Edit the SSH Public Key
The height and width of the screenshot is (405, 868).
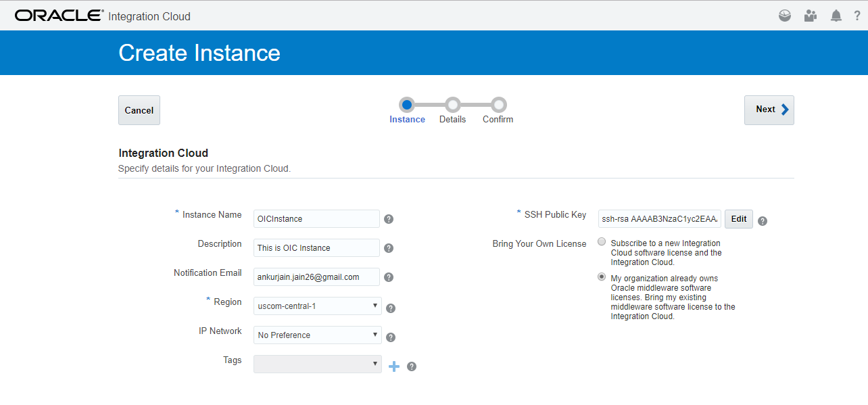click(738, 218)
